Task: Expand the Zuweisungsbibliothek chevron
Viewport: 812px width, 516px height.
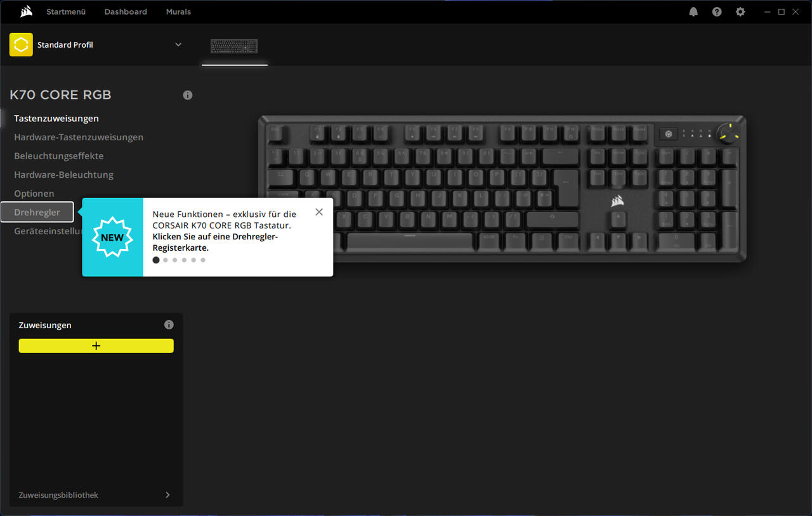Action: click(167, 495)
